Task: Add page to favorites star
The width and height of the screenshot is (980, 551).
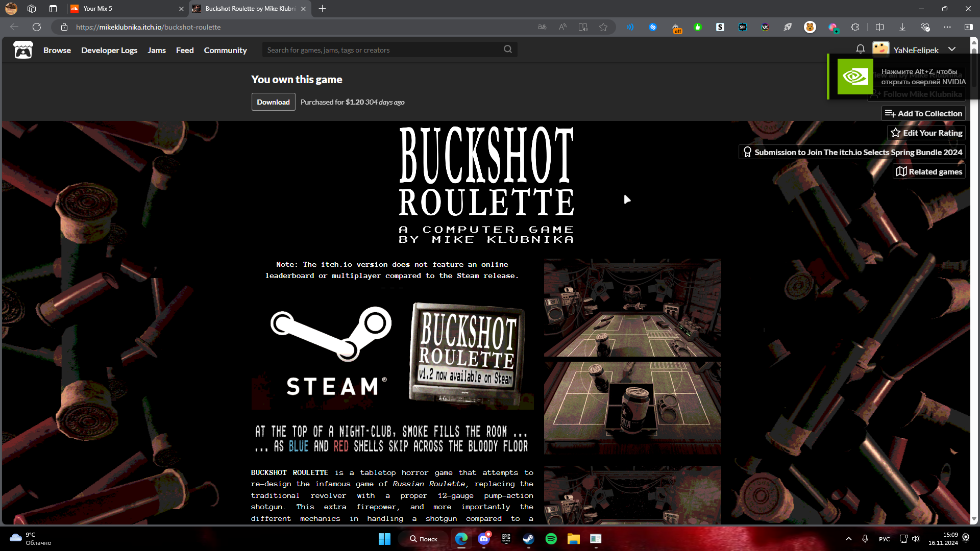Action: tap(603, 27)
